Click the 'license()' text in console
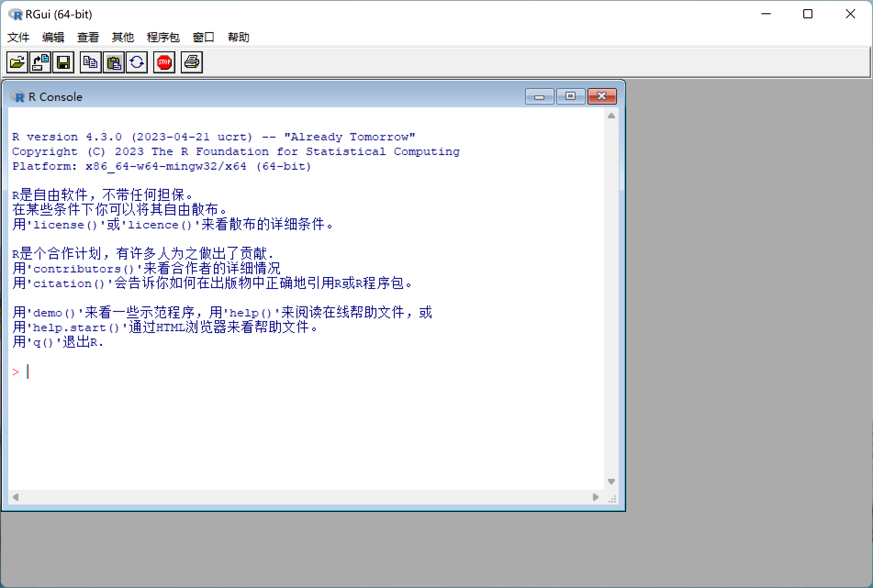 pos(66,225)
